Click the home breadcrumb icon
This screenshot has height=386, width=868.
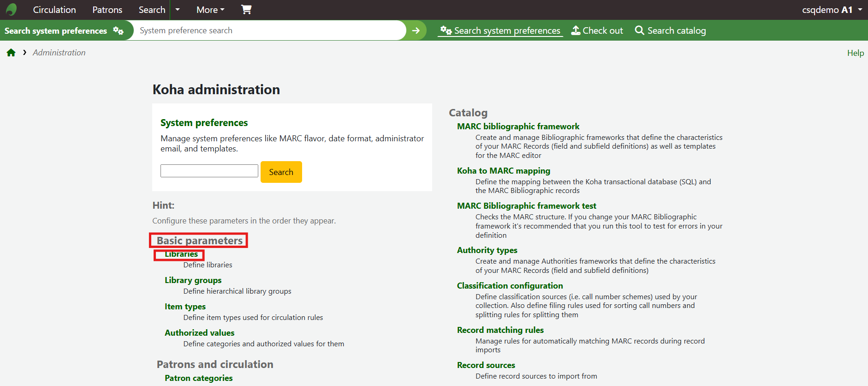[11, 53]
